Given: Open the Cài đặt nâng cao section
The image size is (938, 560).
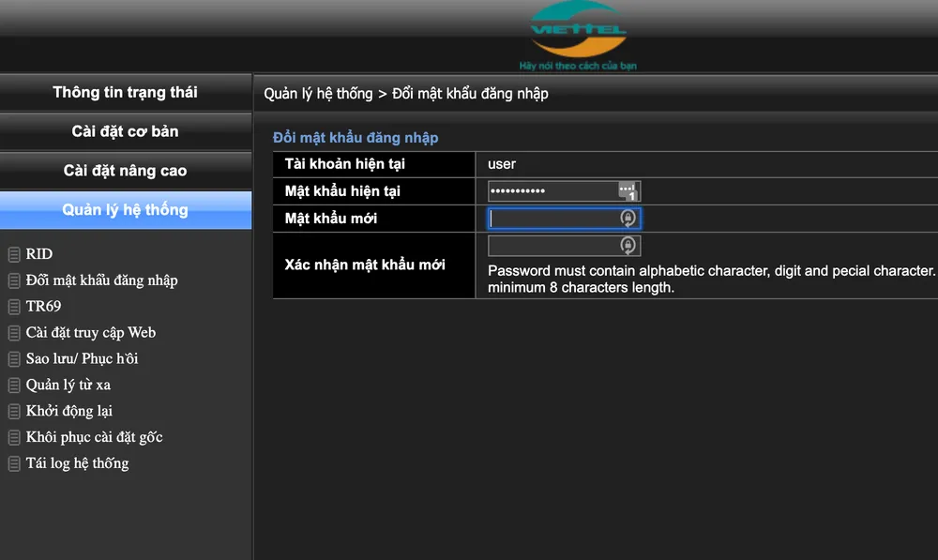Looking at the screenshot, I should (125, 170).
